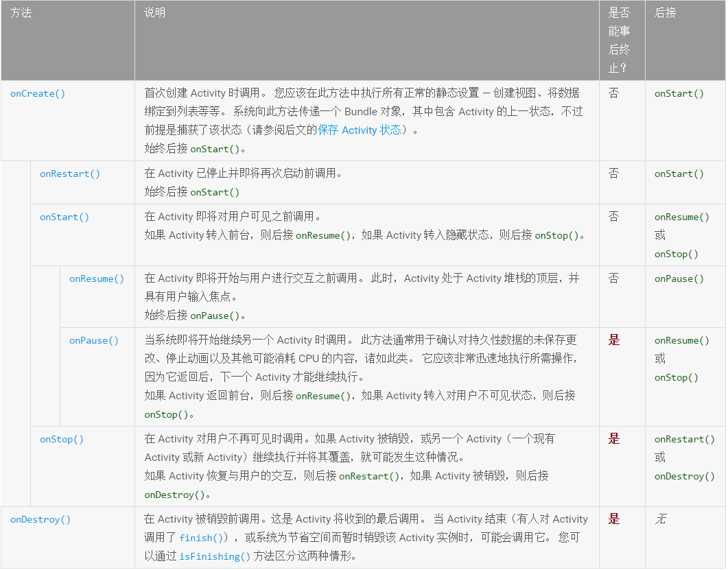Click the 是否能事后终止？ column header

(x=620, y=40)
